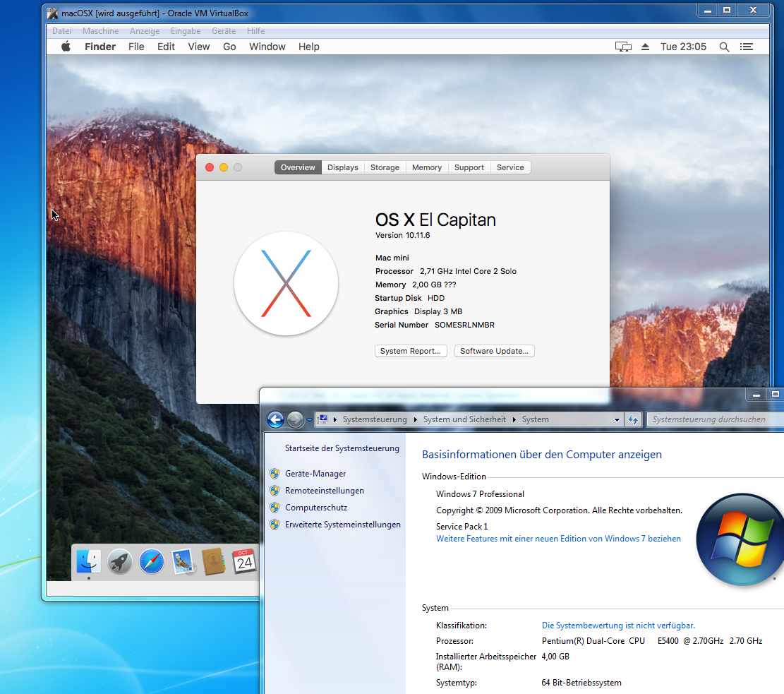Open Finder from the Dock

click(x=89, y=561)
